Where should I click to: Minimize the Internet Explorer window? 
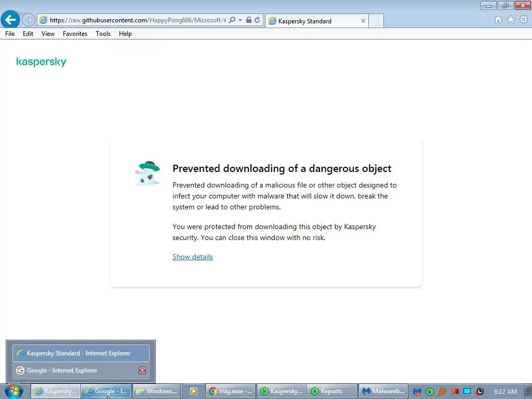[488, 5]
